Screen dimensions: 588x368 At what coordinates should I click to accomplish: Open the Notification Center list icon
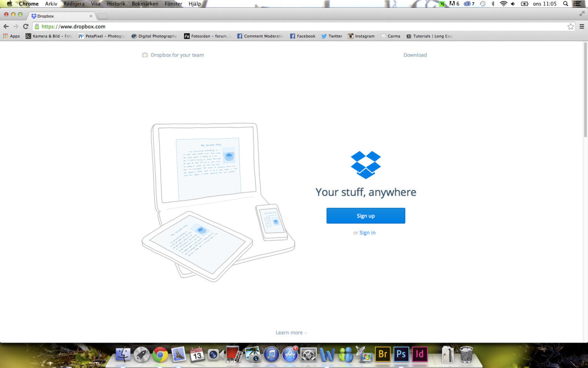tap(577, 3)
